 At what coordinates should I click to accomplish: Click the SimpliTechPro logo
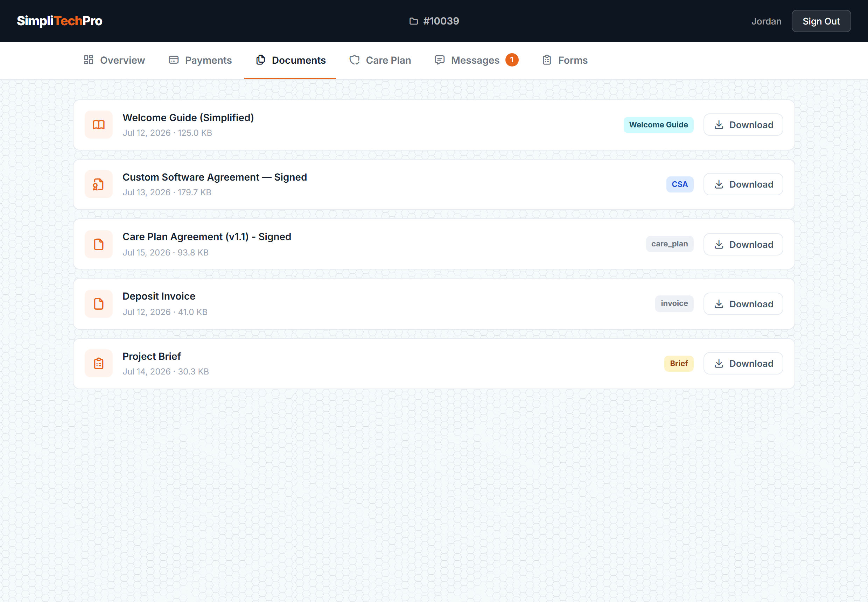59,21
